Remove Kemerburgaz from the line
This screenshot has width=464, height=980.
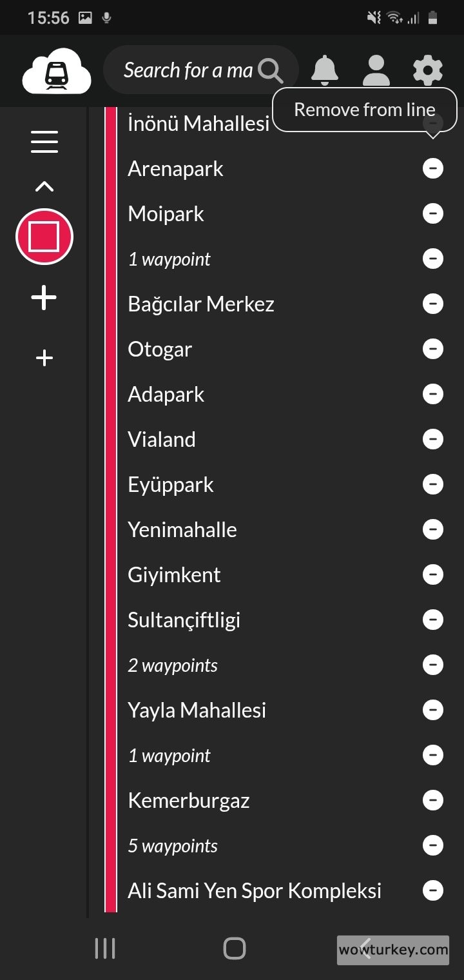(433, 800)
